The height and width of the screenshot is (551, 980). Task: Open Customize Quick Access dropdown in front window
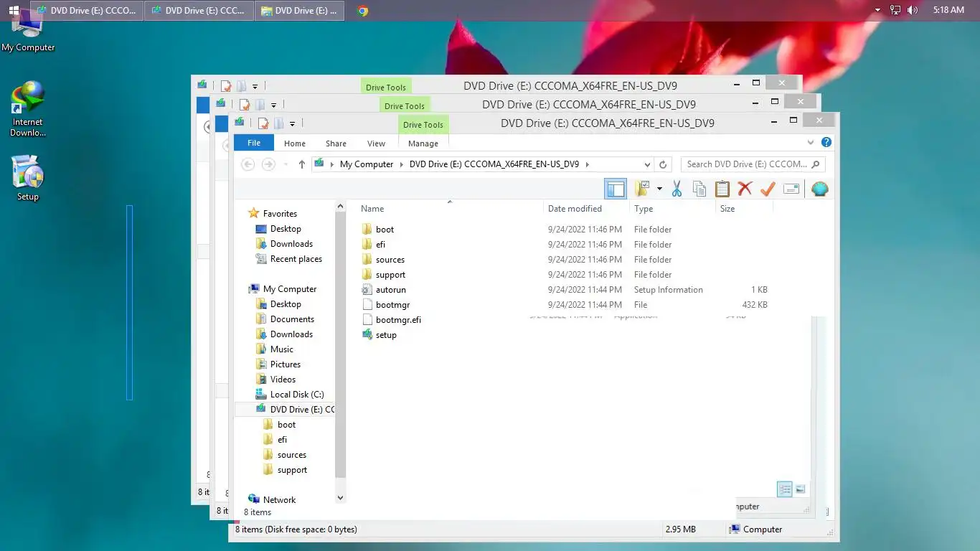[292, 124]
